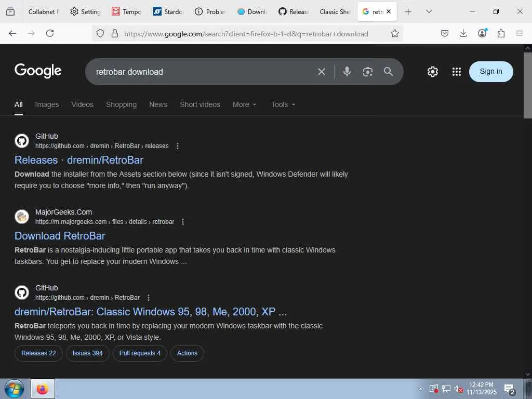Go forward one page
This screenshot has height=399, width=532.
(x=31, y=33)
